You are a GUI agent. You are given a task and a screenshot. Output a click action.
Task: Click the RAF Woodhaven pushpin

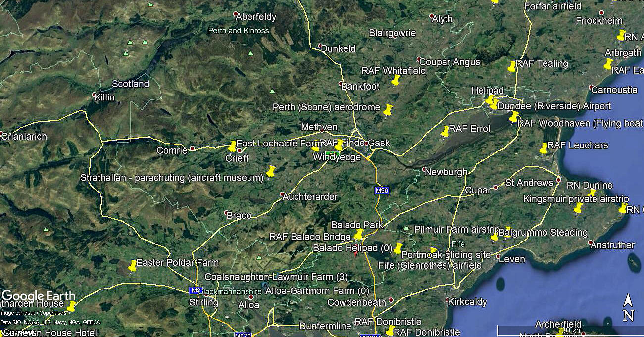point(514,117)
